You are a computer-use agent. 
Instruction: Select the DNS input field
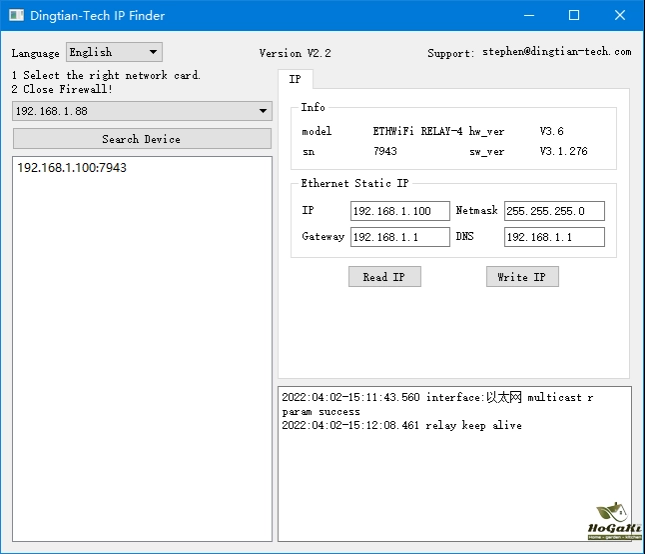[554, 237]
